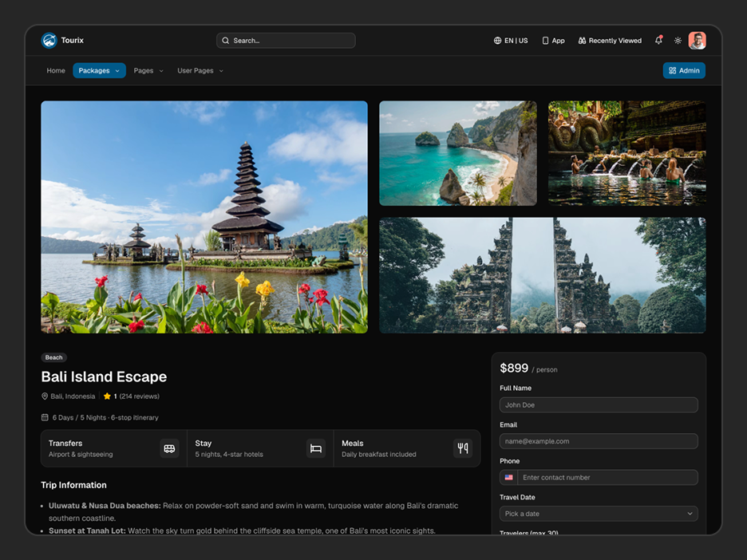Expand the Pages menu
This screenshot has width=747, height=560.
point(148,70)
